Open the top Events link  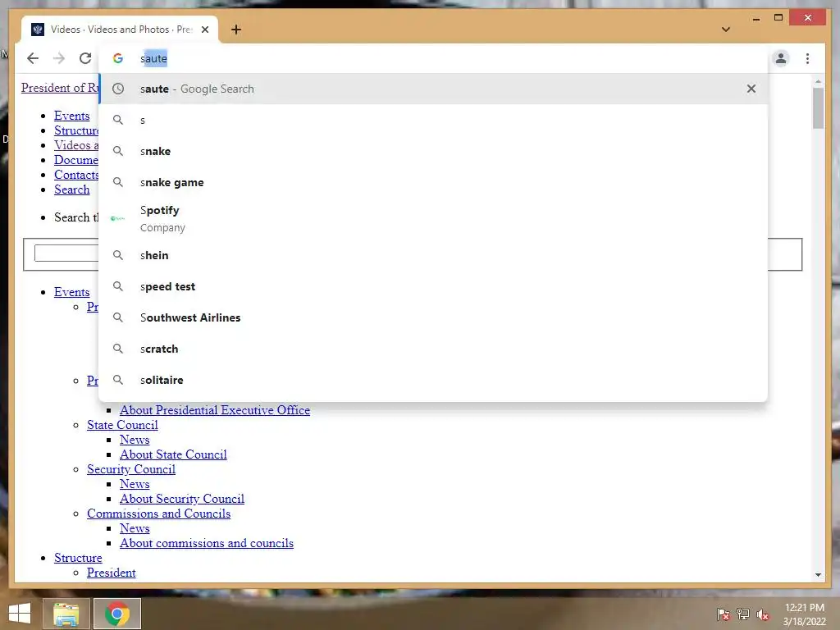pyautogui.click(x=72, y=116)
